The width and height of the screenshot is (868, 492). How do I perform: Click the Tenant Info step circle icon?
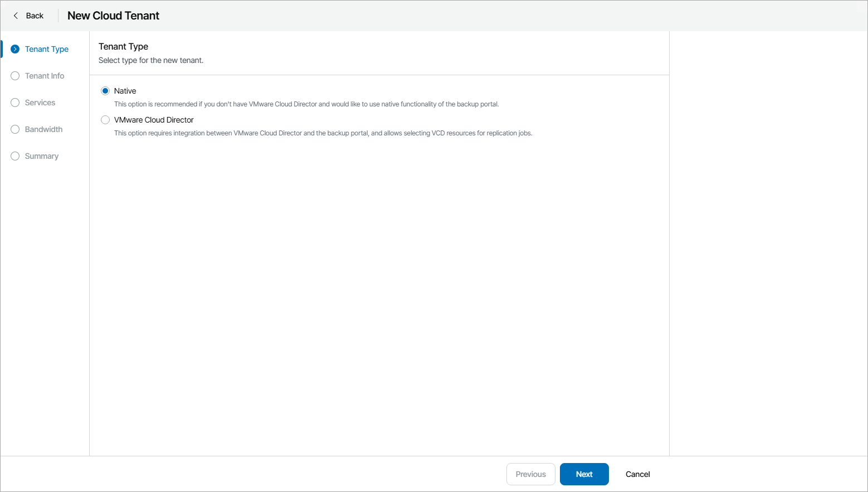pos(14,76)
